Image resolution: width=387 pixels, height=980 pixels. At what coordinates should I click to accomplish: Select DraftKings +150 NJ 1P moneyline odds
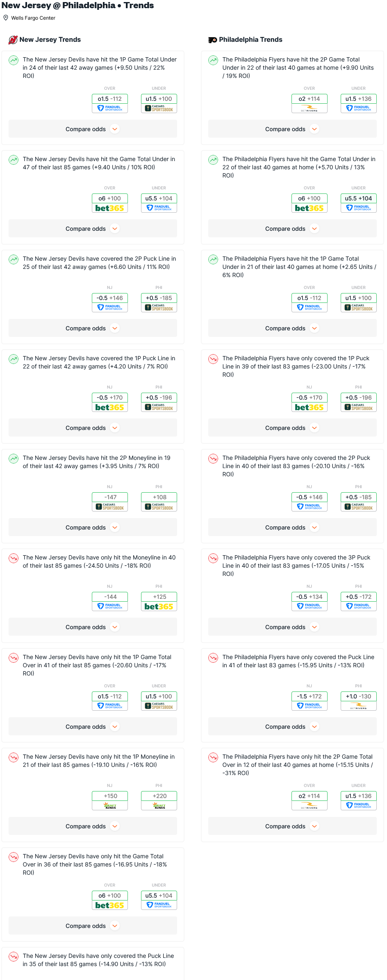[x=110, y=800]
